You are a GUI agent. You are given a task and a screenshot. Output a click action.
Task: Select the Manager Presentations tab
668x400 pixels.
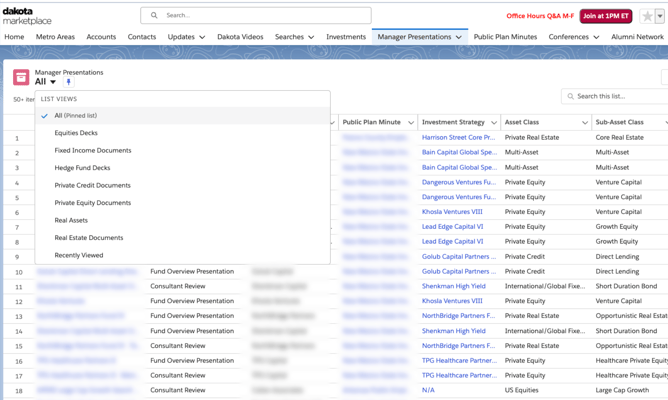click(414, 37)
